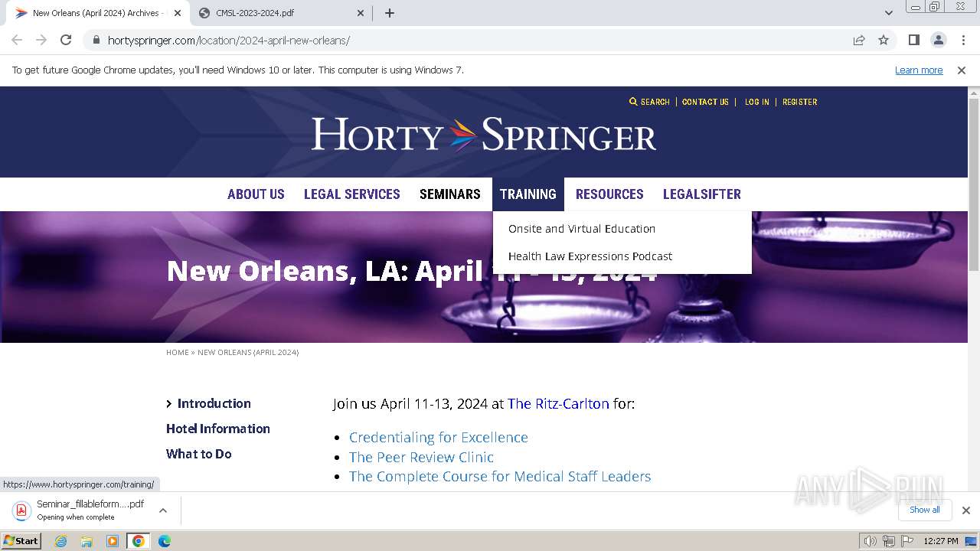Open the RESOURCES menu
Viewport: 980px width, 551px height.
609,194
